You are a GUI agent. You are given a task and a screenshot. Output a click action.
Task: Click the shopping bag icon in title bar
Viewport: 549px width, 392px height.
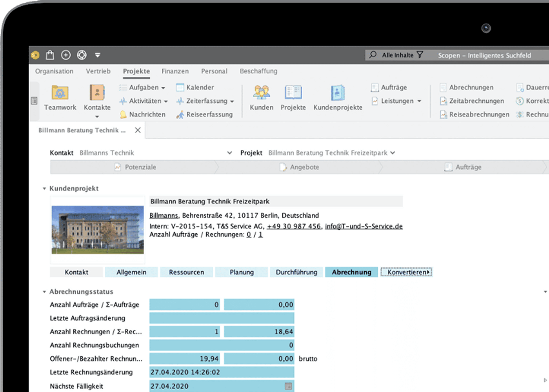point(50,55)
